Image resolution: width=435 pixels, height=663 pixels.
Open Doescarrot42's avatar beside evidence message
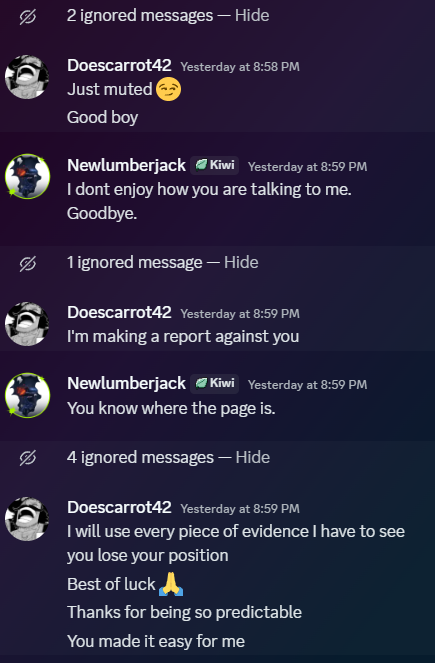(x=27, y=518)
